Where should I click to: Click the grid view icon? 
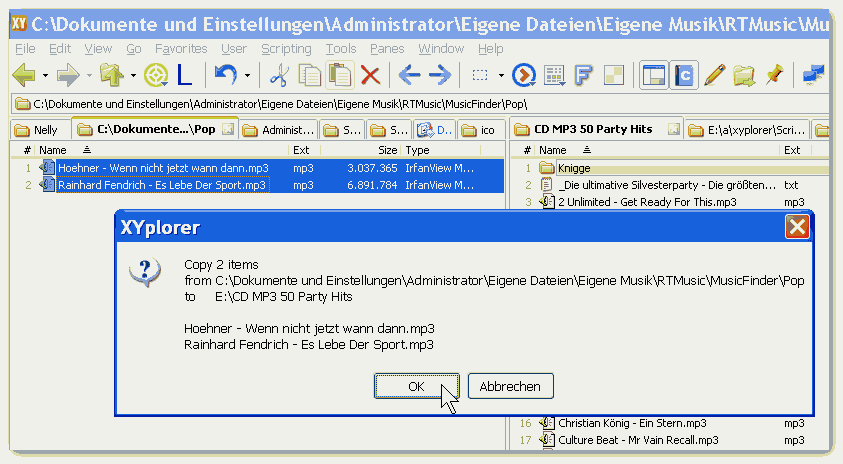[x=554, y=75]
